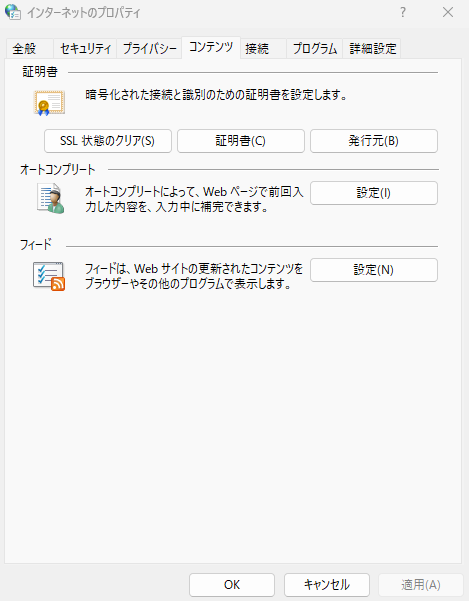Image resolution: width=469 pixels, height=601 pixels.
Task: Click the question mark help icon
Action: [403, 12]
